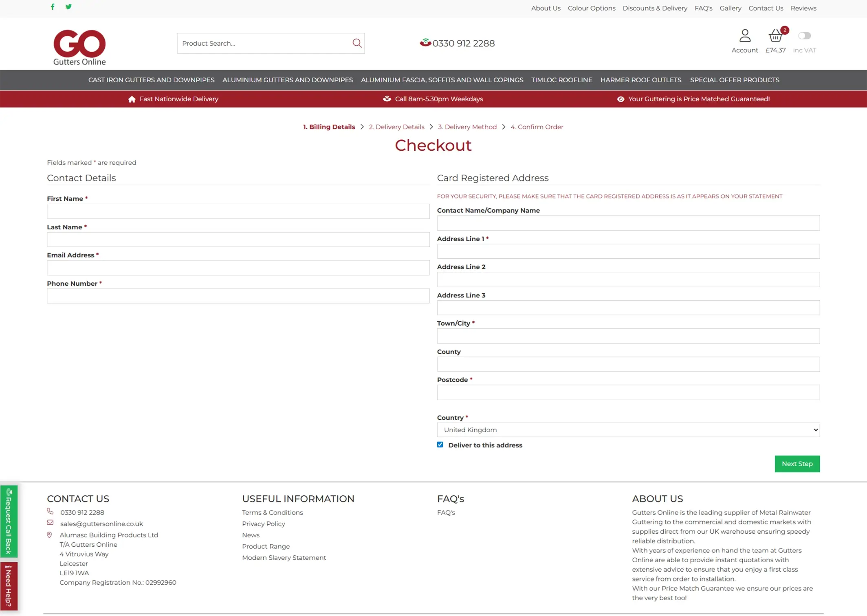The width and height of the screenshot is (867, 616).
Task: Click the search magnifier icon
Action: (357, 43)
